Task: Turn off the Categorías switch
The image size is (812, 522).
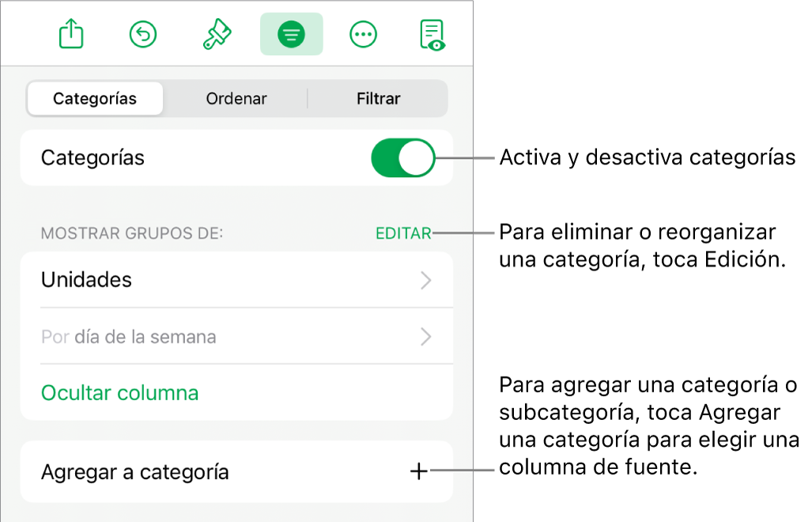Action: tap(403, 157)
